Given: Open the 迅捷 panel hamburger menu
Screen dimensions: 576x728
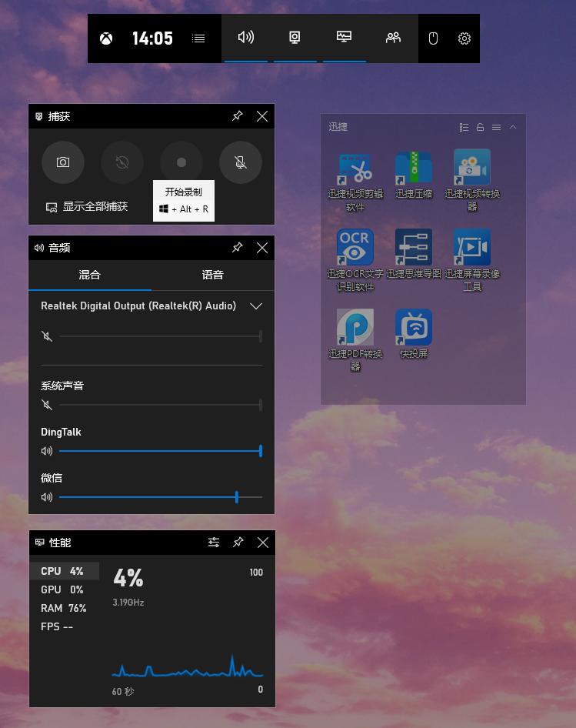Looking at the screenshot, I should coord(496,127).
